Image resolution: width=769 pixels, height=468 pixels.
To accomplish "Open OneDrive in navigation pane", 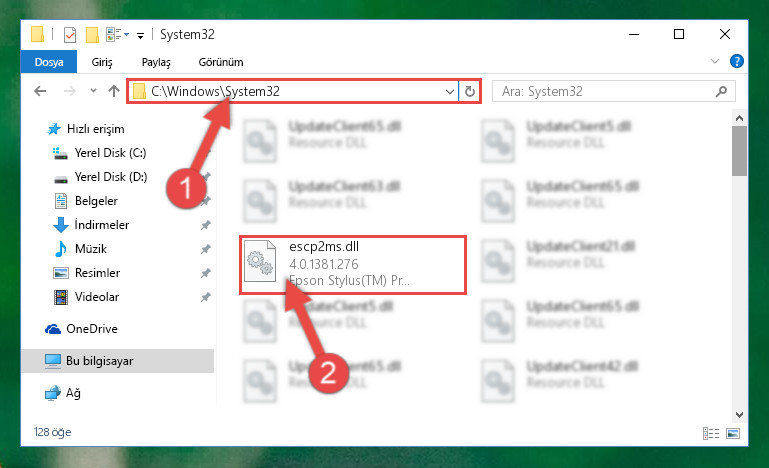I will (92, 329).
